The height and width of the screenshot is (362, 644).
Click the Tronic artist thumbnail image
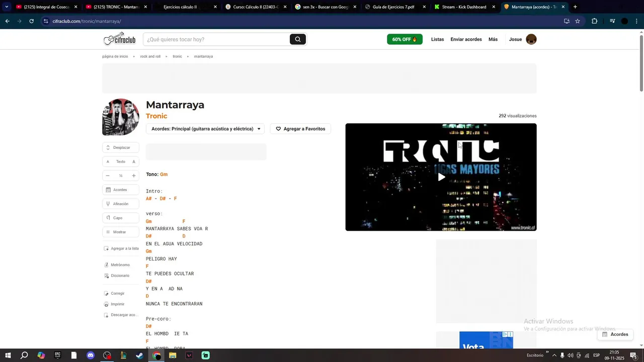pos(121,117)
